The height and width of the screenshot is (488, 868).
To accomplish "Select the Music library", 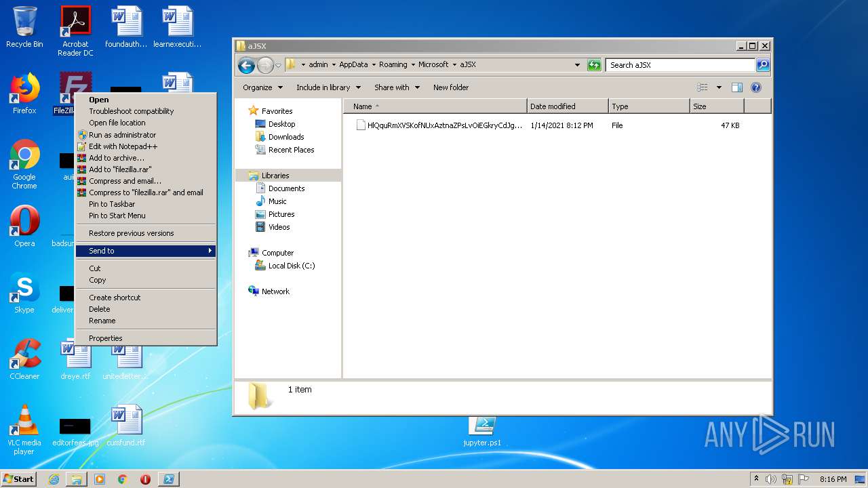I will pos(277,201).
